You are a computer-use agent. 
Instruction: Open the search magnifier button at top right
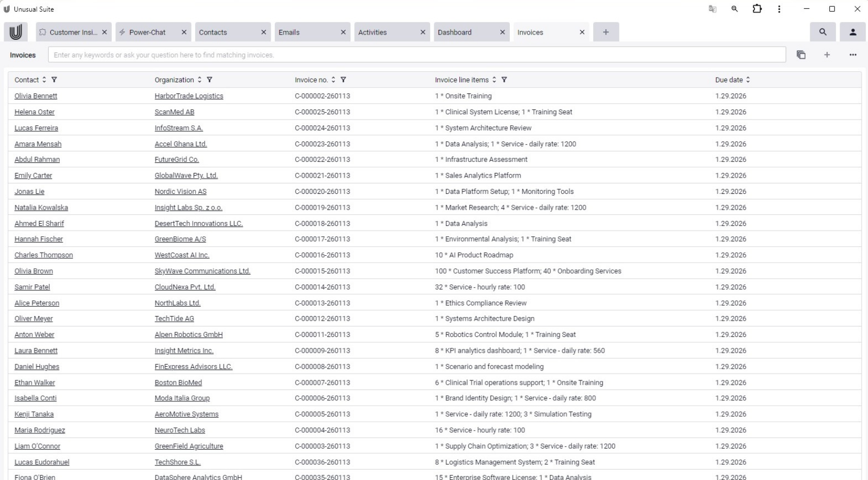coord(822,32)
